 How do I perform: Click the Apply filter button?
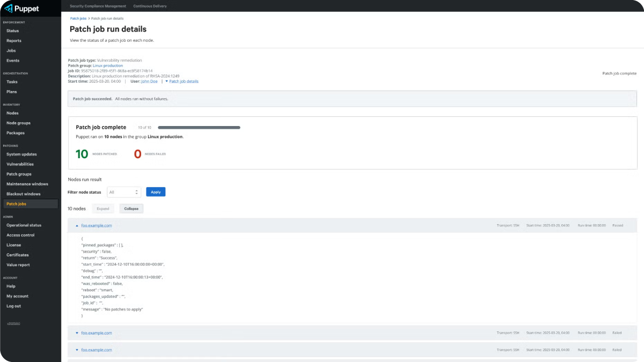click(156, 192)
